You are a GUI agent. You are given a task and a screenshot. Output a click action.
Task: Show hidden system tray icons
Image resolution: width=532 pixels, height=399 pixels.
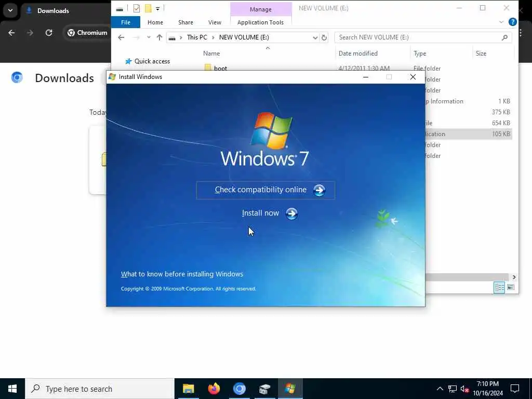tap(440, 389)
